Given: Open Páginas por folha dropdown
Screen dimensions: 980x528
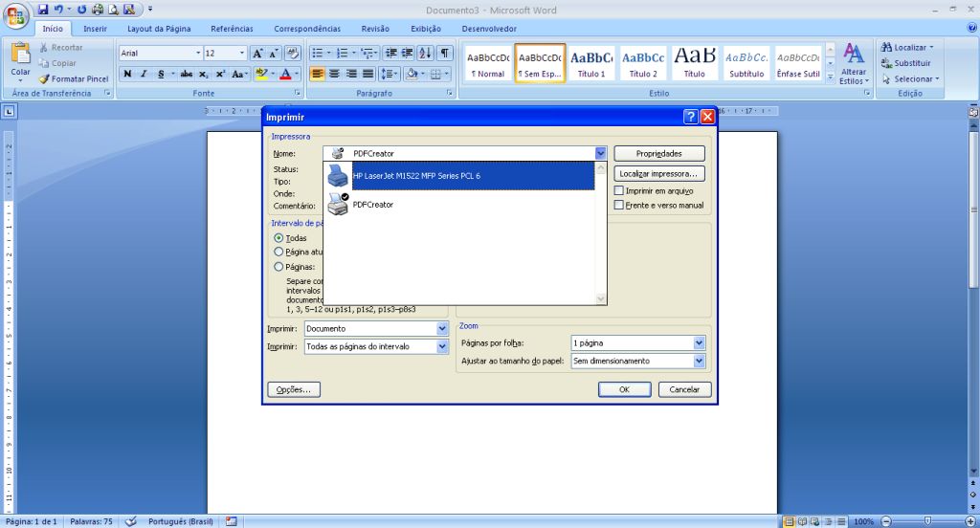Looking at the screenshot, I should (x=700, y=343).
